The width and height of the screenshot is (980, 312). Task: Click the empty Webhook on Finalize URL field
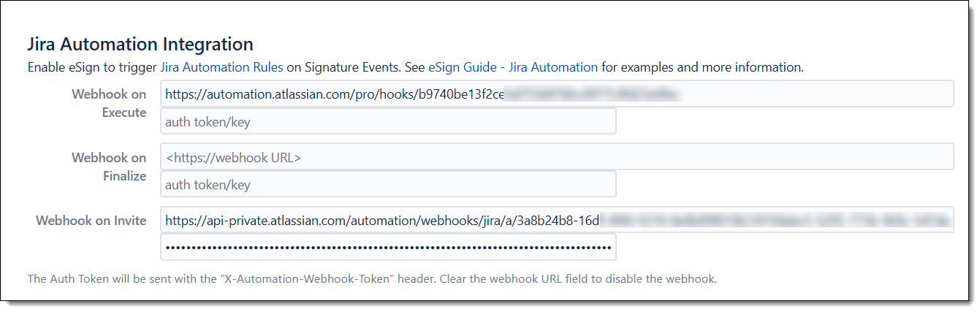(555, 156)
